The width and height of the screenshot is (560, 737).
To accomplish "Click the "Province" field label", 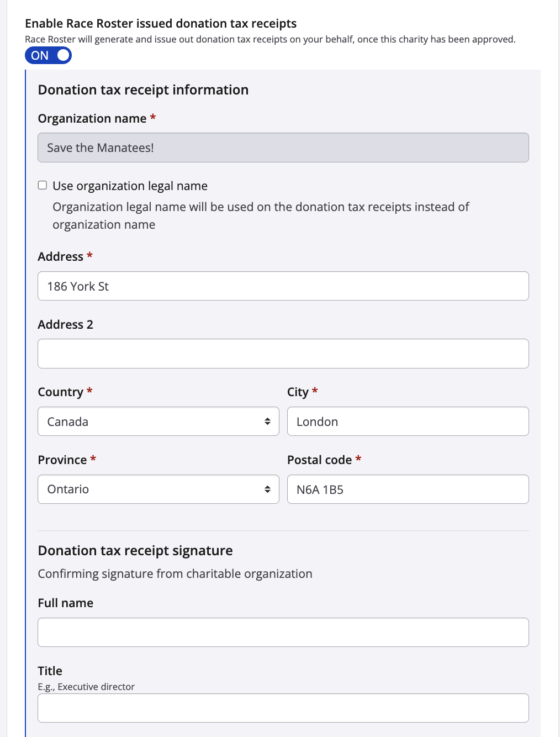I will pyautogui.click(x=62, y=460).
